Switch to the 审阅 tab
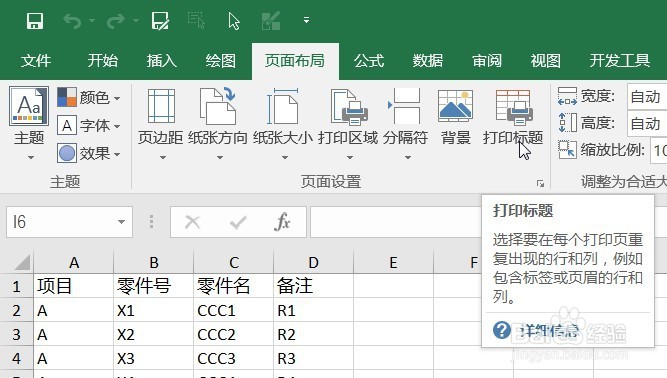Viewport: 667px width, 378px height. tap(487, 61)
